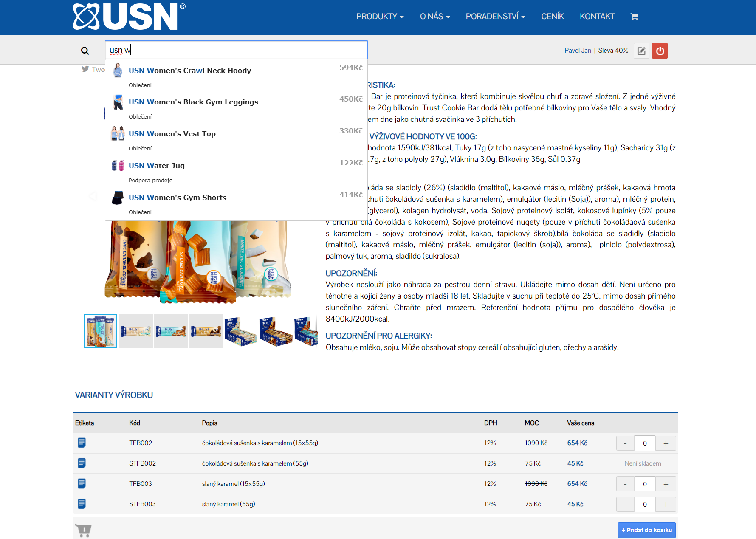The image size is (756, 539).
Task: Click the red power logout button
Action: [660, 51]
